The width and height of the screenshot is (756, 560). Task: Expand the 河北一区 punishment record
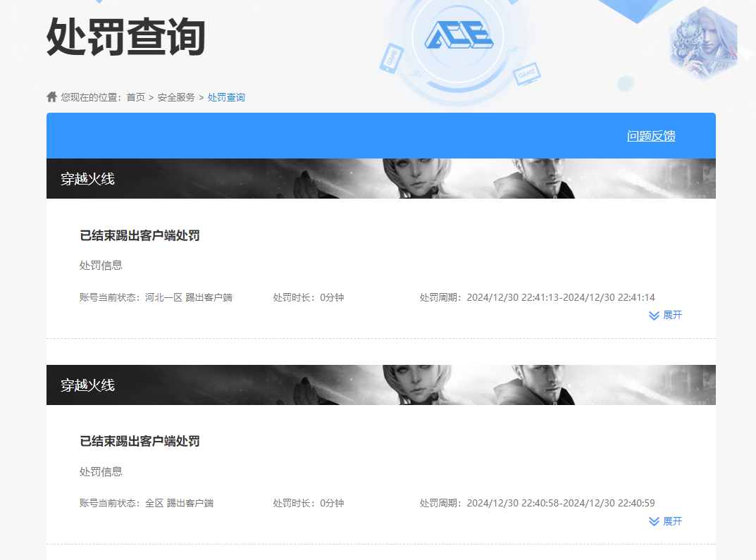[665, 315]
